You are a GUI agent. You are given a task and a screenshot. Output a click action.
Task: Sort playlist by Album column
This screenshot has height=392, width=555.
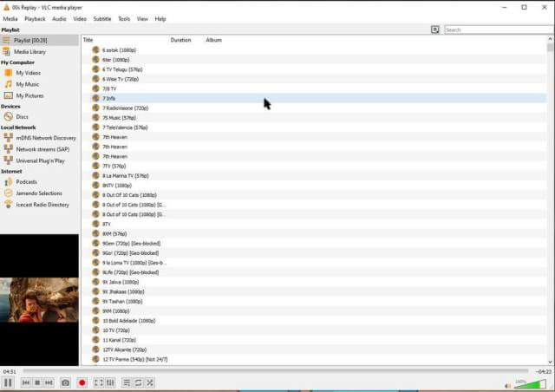214,40
